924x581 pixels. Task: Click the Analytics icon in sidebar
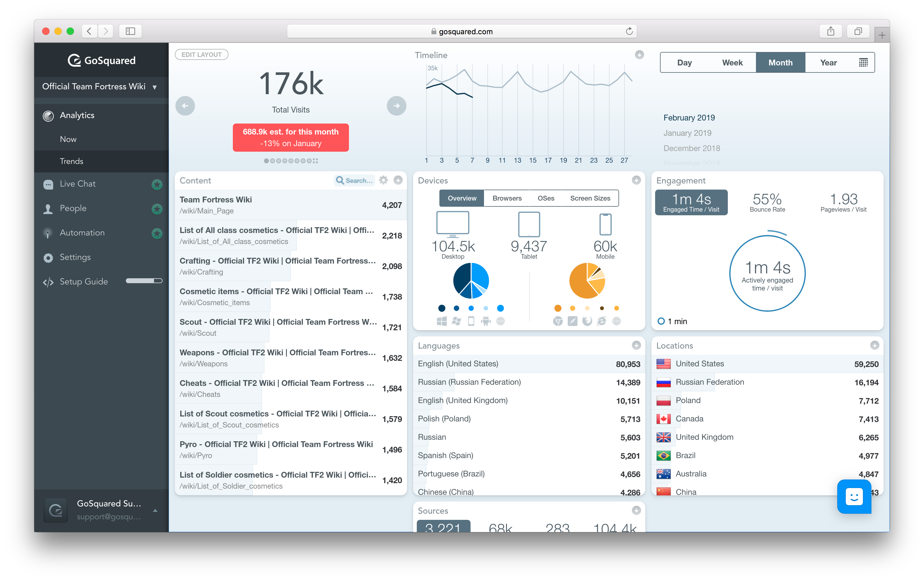pyautogui.click(x=48, y=115)
